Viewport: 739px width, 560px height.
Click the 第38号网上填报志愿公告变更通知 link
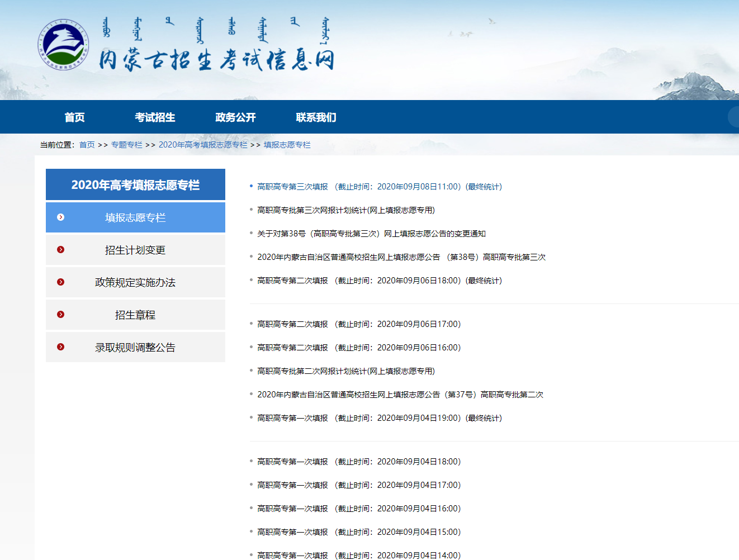click(x=372, y=234)
